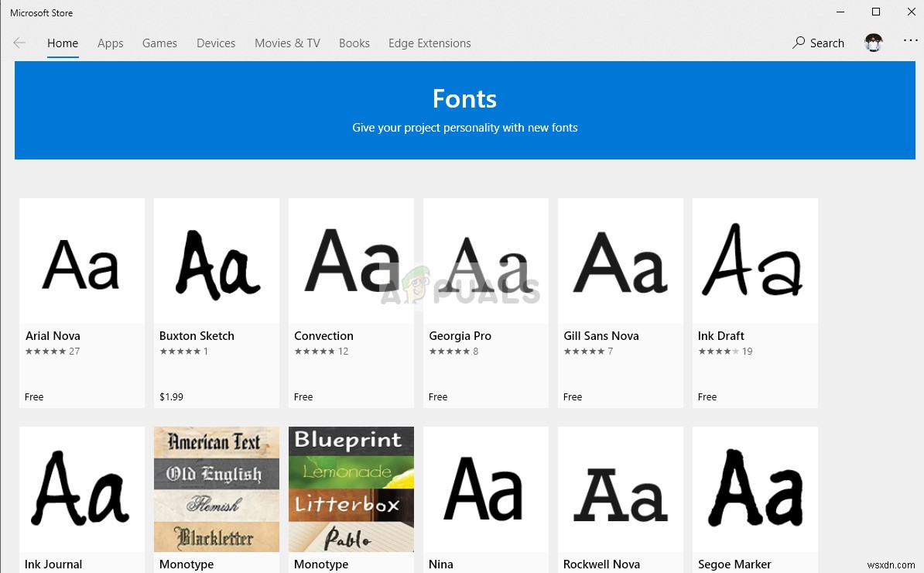
Task: Open the Ink Journal font tile
Action: point(82,489)
